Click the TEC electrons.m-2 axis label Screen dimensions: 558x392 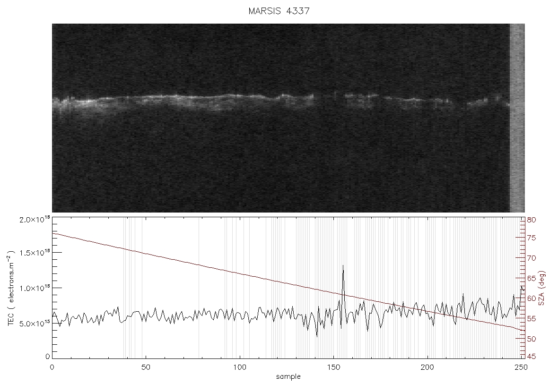[11, 288]
